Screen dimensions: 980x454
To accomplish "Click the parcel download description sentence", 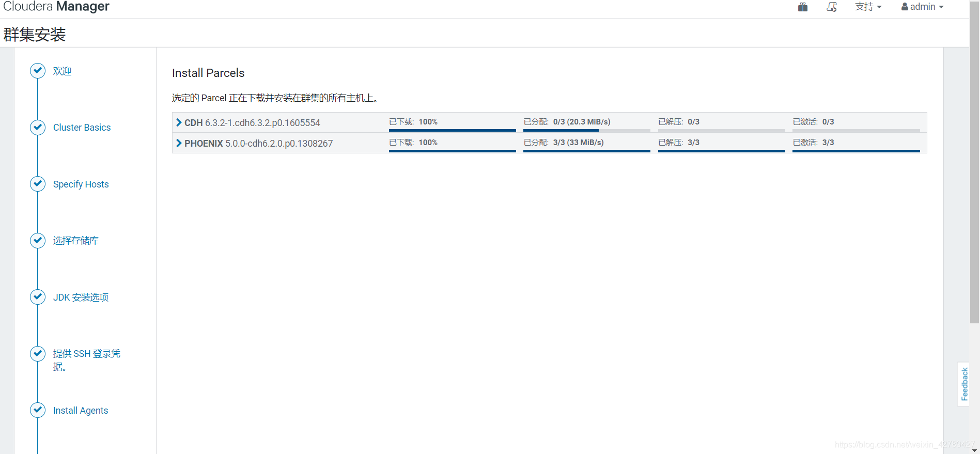I will click(276, 98).
